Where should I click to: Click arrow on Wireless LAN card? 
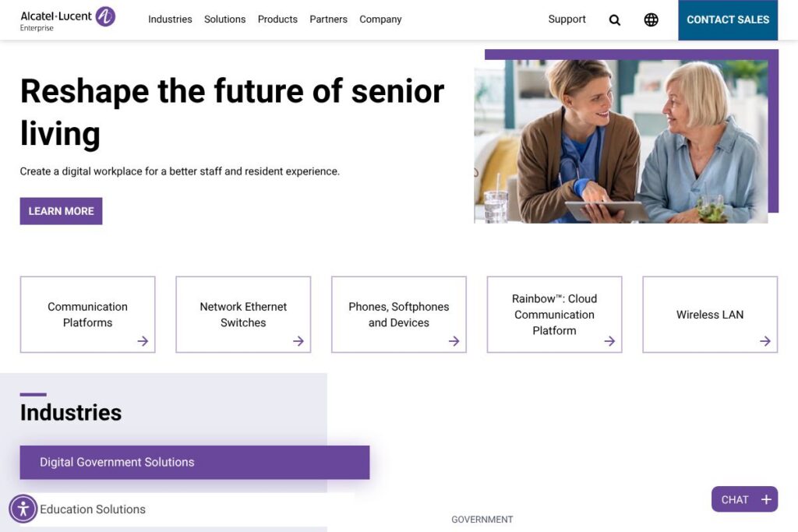[765, 341]
